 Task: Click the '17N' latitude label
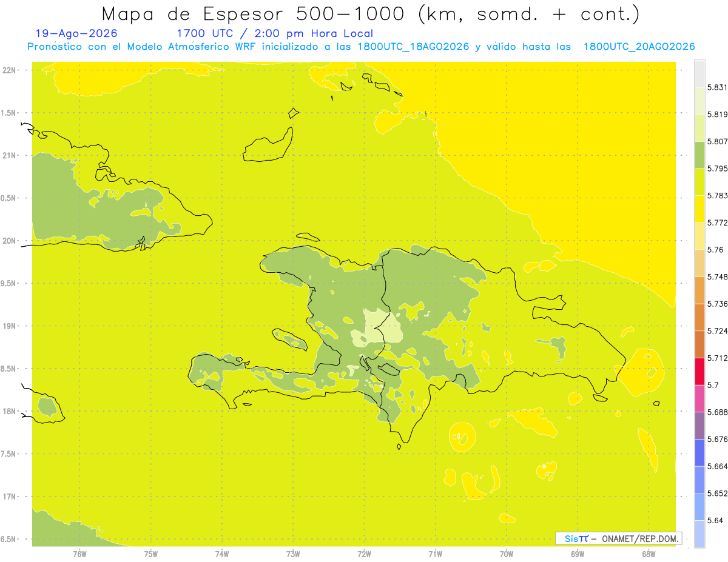[x=10, y=497]
